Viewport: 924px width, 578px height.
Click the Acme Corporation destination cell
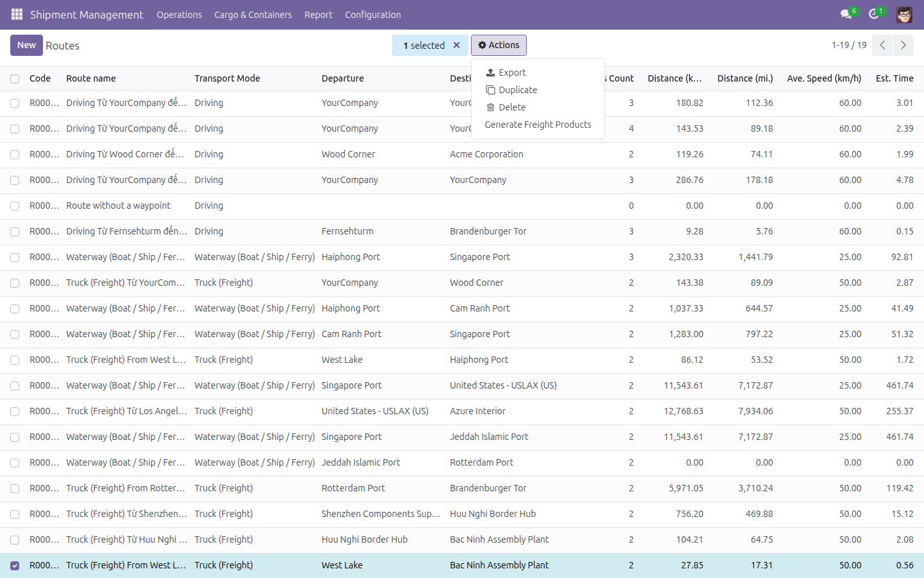point(486,154)
